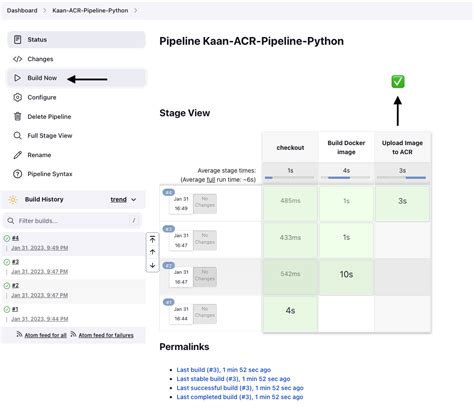The height and width of the screenshot is (409, 474).
Task: Click the green checkmark box above the stages
Action: [398, 81]
